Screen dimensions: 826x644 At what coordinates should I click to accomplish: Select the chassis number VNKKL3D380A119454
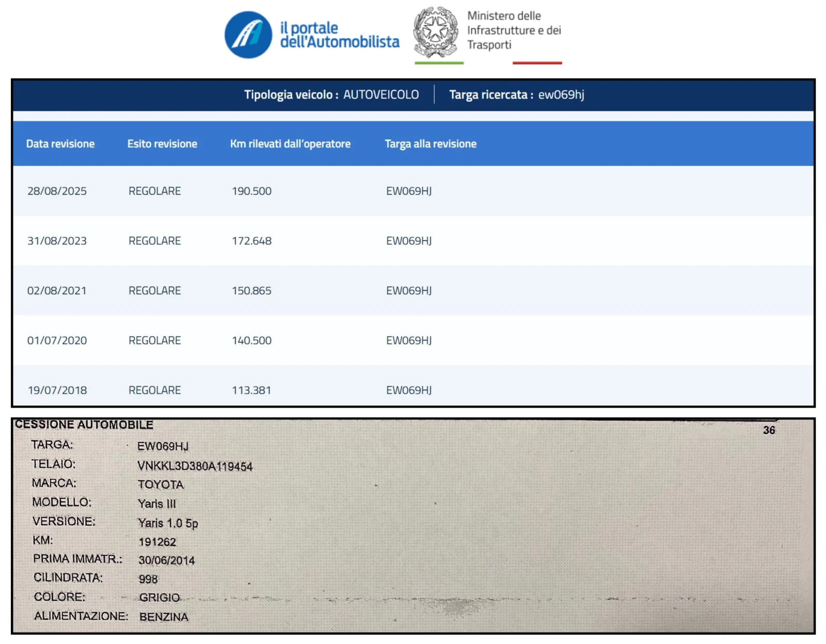pyautogui.click(x=195, y=466)
